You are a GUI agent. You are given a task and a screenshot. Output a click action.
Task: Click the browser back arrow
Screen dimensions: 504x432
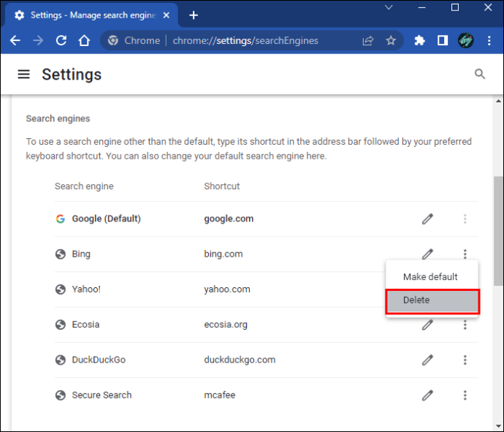point(15,41)
